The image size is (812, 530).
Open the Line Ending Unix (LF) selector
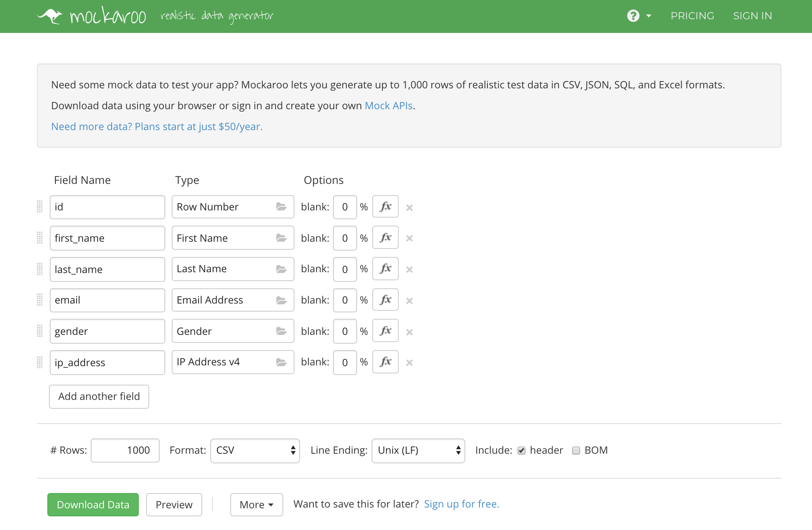coord(418,450)
